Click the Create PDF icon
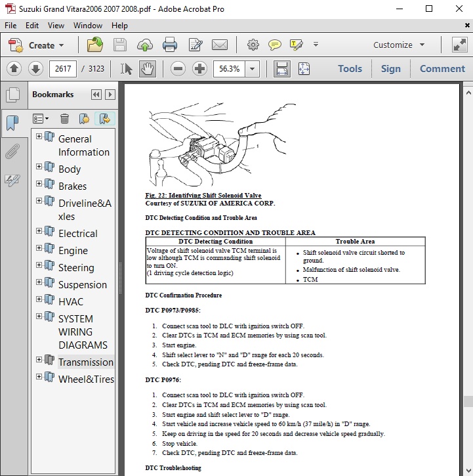Image resolution: width=473 pixels, height=476 pixels. pyautogui.click(x=16, y=45)
